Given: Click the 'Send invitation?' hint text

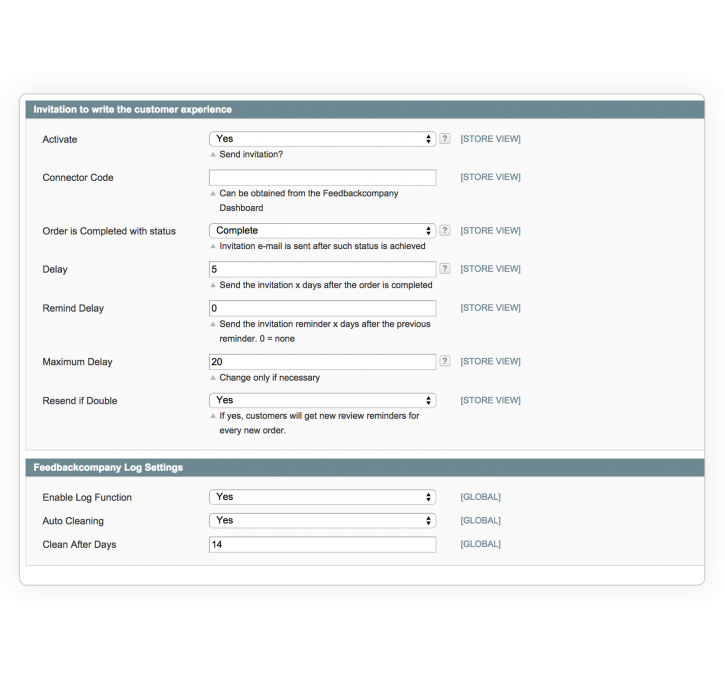Looking at the screenshot, I should click(251, 154).
